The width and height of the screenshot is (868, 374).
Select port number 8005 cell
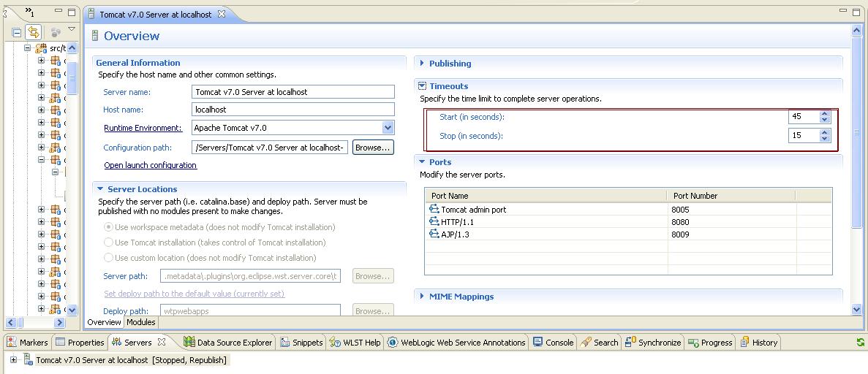pyautogui.click(x=731, y=210)
